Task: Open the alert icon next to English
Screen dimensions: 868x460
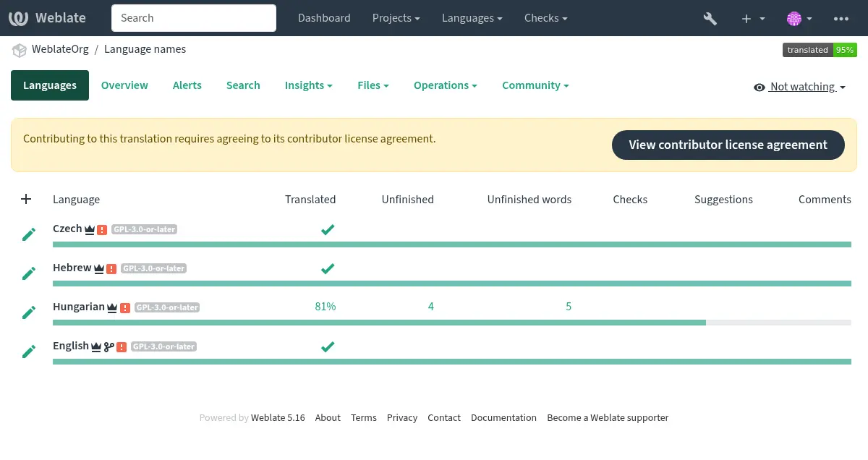Action: click(x=122, y=346)
